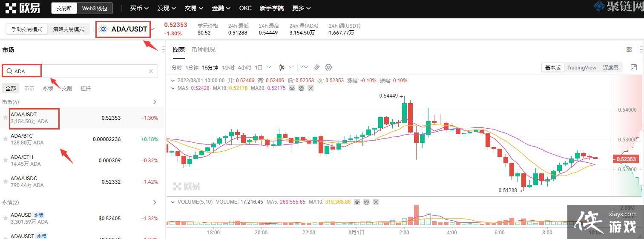The height and width of the screenshot is (239, 644).
Task: Clear the ADA search with X icon
Action: 151,71
